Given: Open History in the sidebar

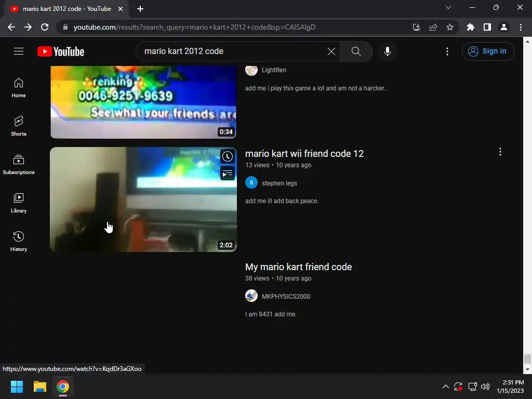Looking at the screenshot, I should coord(19,241).
